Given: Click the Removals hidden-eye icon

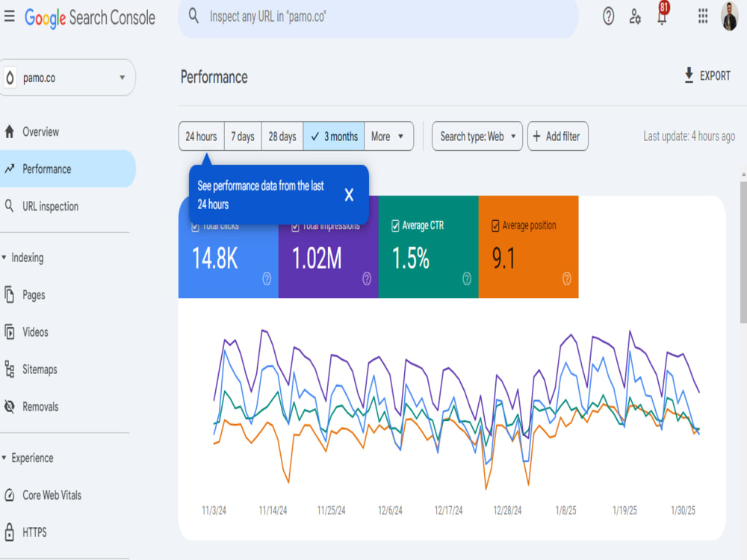Looking at the screenshot, I should click(x=10, y=406).
